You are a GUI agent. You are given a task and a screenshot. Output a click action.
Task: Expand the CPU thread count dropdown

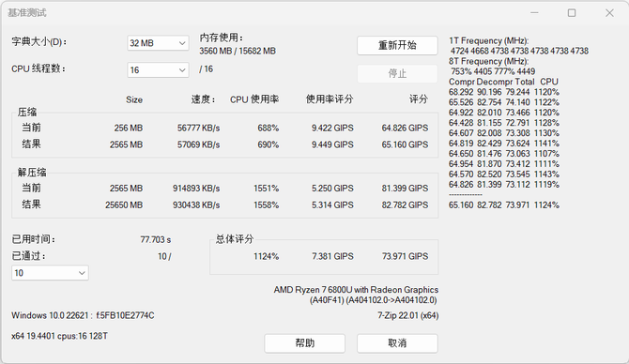click(158, 69)
